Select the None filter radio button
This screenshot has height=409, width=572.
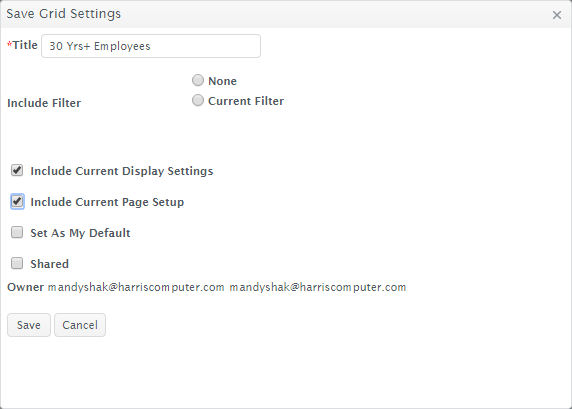(198, 80)
